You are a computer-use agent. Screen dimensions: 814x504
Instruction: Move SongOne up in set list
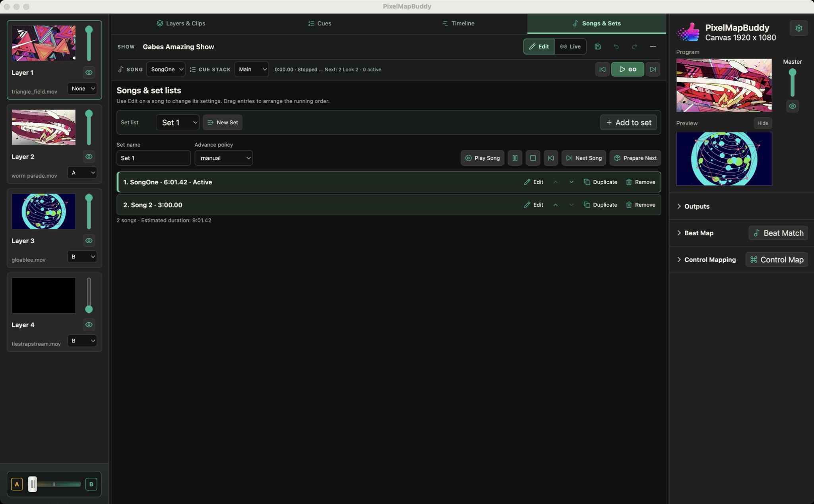555,182
